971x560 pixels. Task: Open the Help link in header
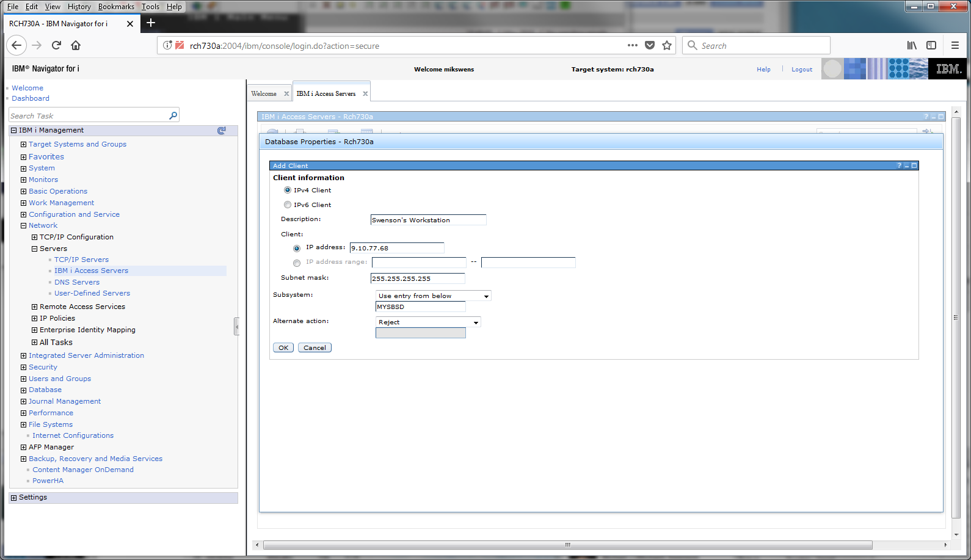[763, 70]
